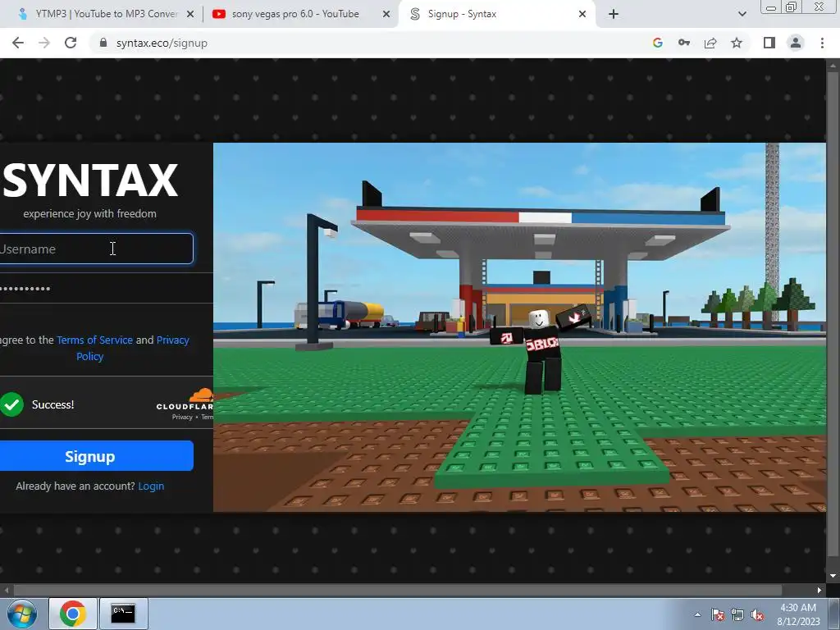Click the Success green checkmark

pos(11,404)
